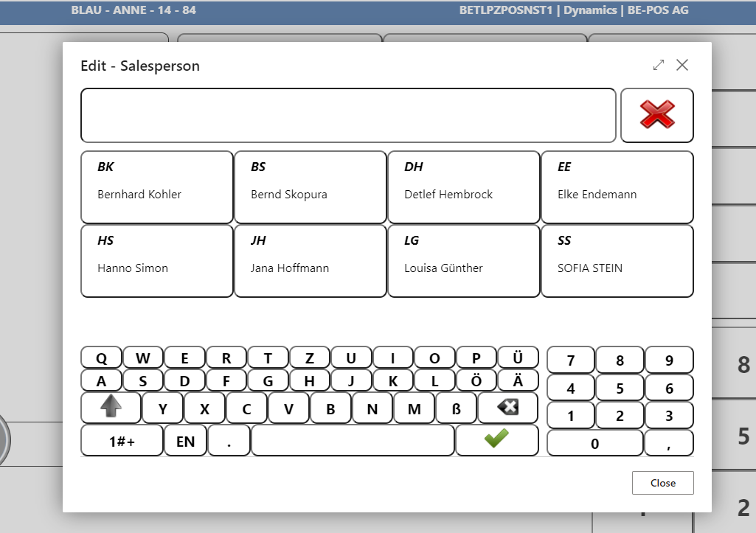The width and height of the screenshot is (756, 533).
Task: Click the salesperson search text field
Action: tap(348, 115)
